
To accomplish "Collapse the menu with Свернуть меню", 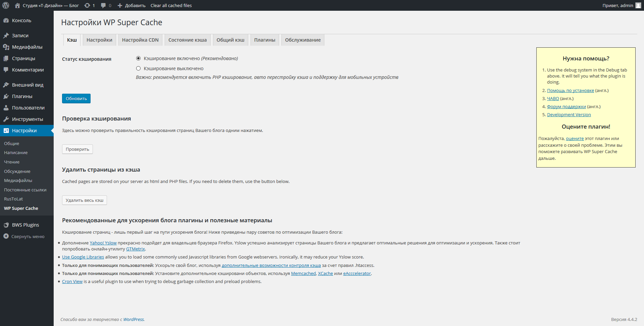I will tap(24, 236).
